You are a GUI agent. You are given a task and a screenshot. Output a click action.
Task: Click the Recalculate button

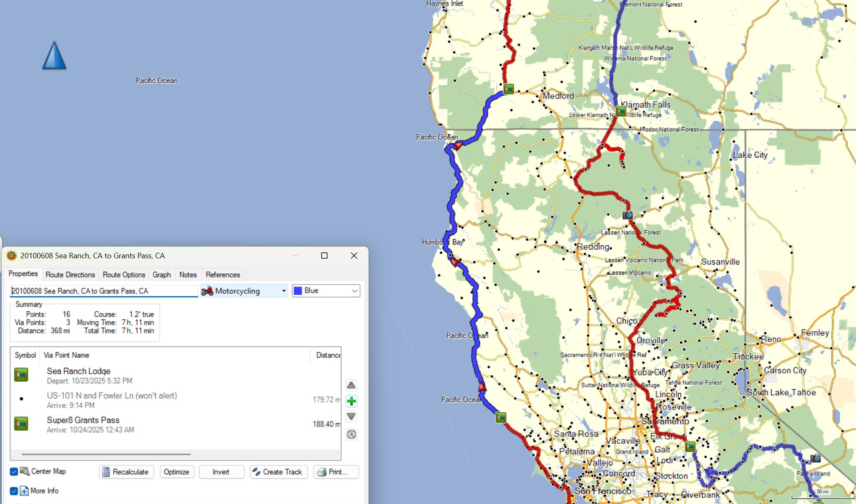(126, 472)
